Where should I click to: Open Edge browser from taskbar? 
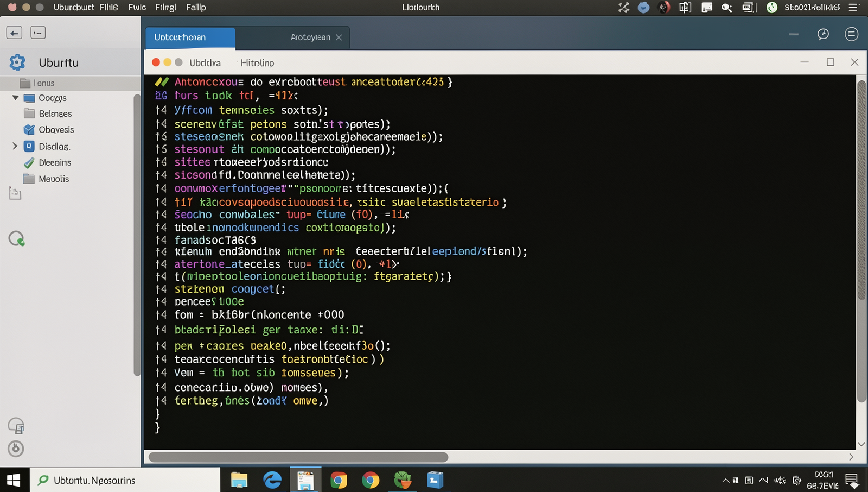272,480
